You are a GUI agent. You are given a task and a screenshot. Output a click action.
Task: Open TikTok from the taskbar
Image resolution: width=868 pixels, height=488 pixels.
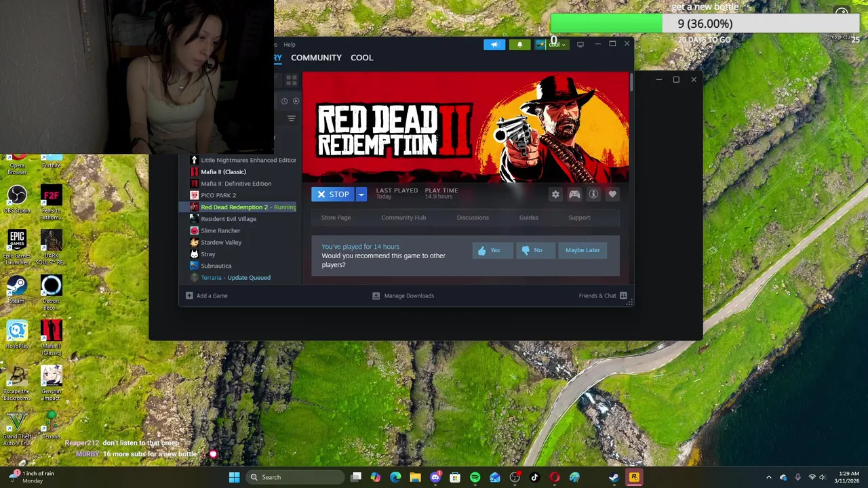click(x=534, y=477)
